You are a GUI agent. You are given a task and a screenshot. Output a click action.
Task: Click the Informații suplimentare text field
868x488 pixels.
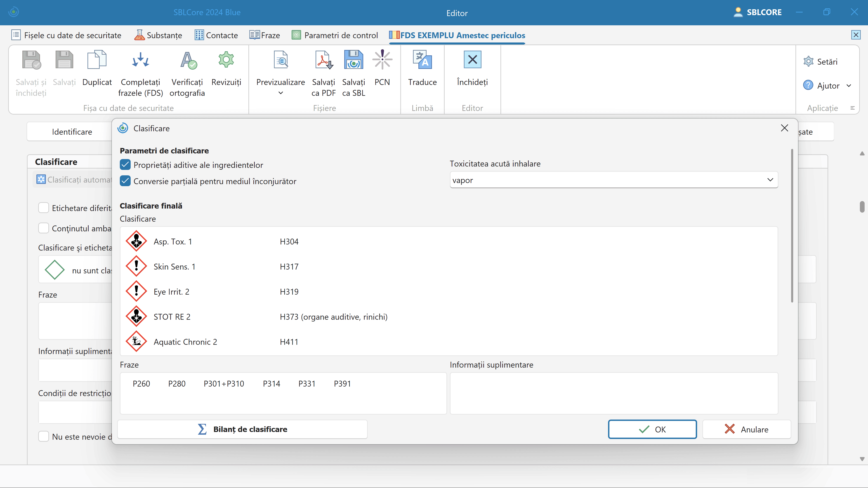coord(614,393)
